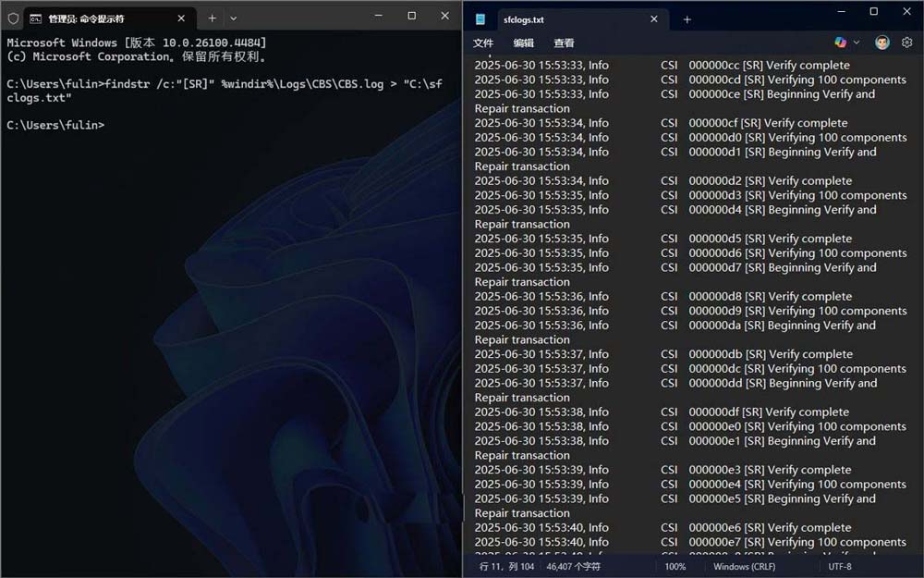Click the shield icon in the terminal title bar
Screen dimensions: 924x578
pyautogui.click(x=13, y=18)
